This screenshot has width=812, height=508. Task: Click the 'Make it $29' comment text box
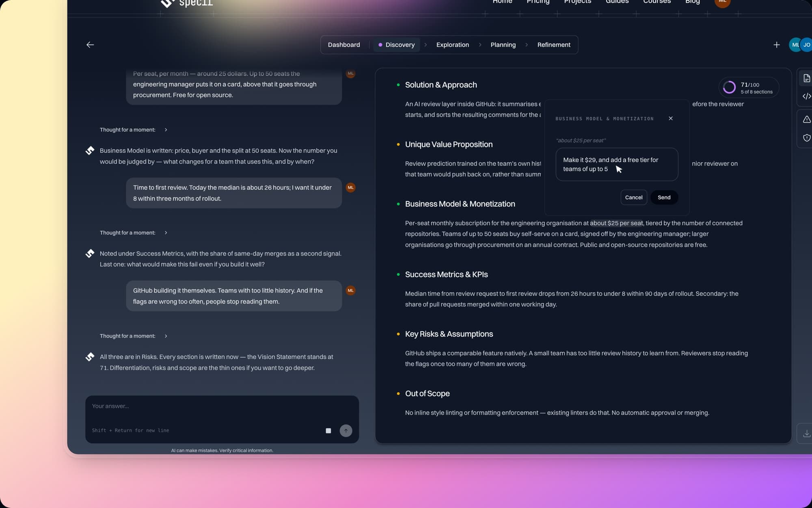(x=617, y=165)
